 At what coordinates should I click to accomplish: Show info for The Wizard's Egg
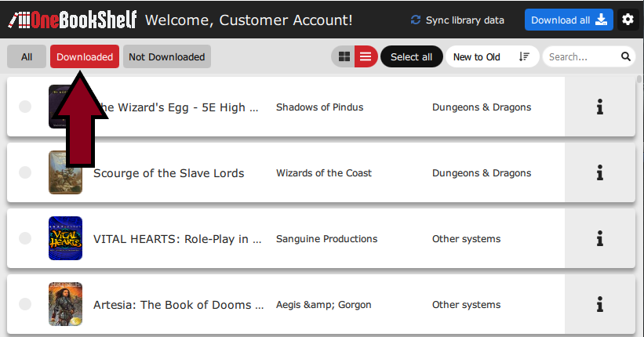click(x=599, y=107)
